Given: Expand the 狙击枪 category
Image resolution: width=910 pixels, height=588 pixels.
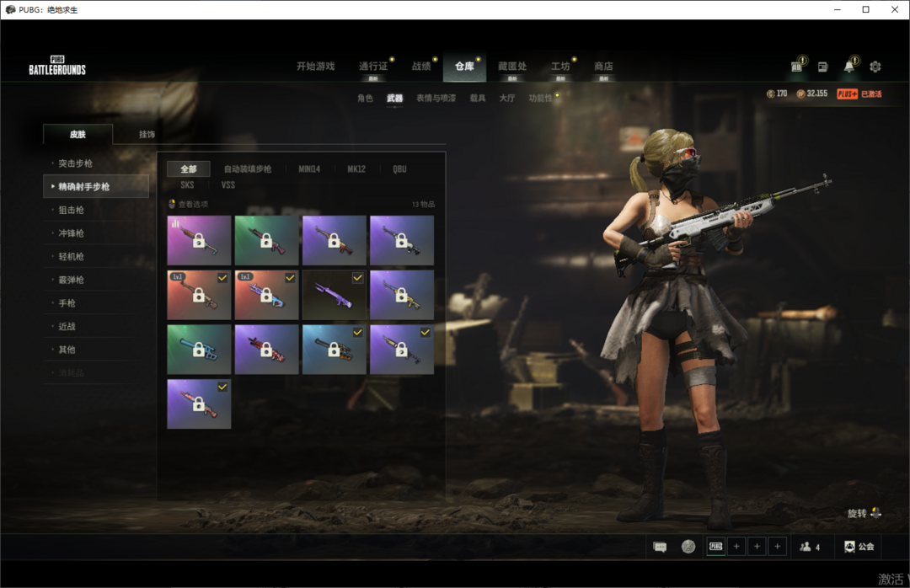Looking at the screenshot, I should tap(96, 210).
